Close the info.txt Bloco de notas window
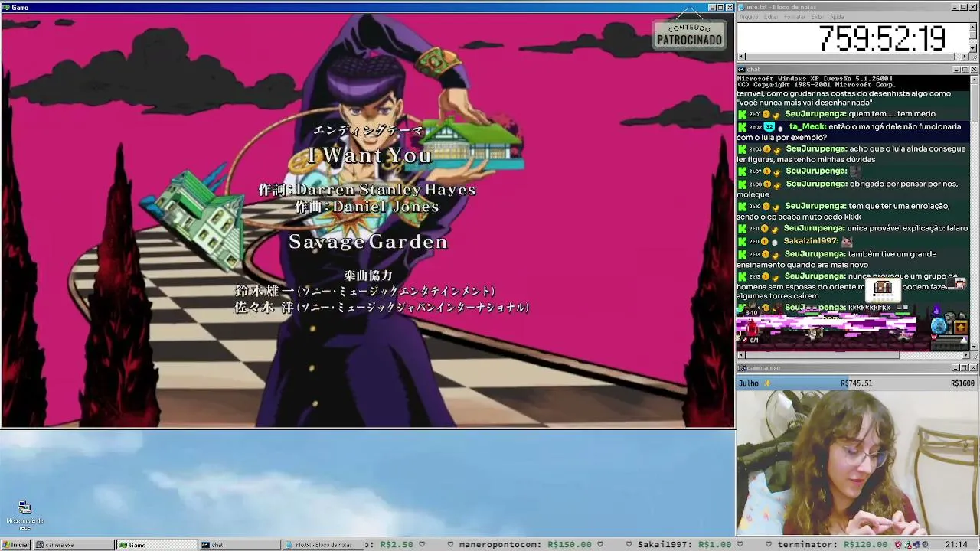Viewport: 980px width, 551px height. coord(974,8)
